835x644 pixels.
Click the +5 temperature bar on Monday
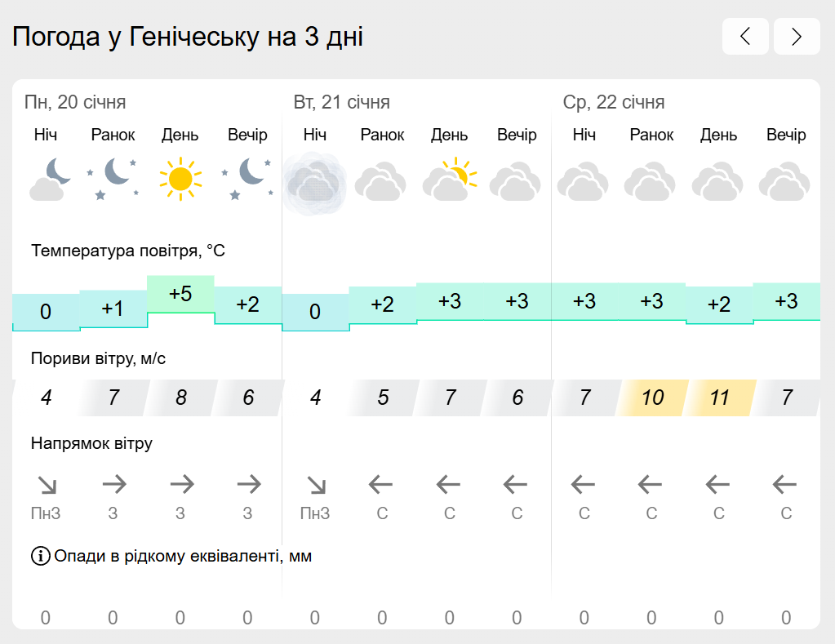[x=180, y=294]
